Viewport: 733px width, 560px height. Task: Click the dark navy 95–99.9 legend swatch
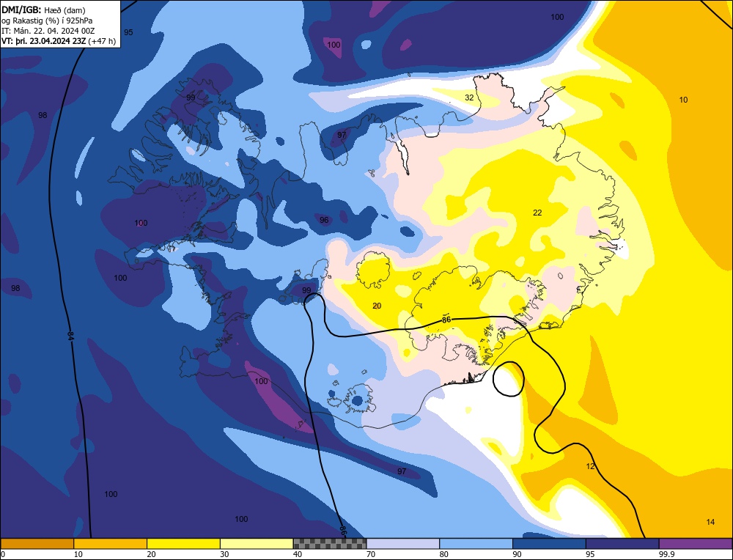pyautogui.click(x=622, y=543)
